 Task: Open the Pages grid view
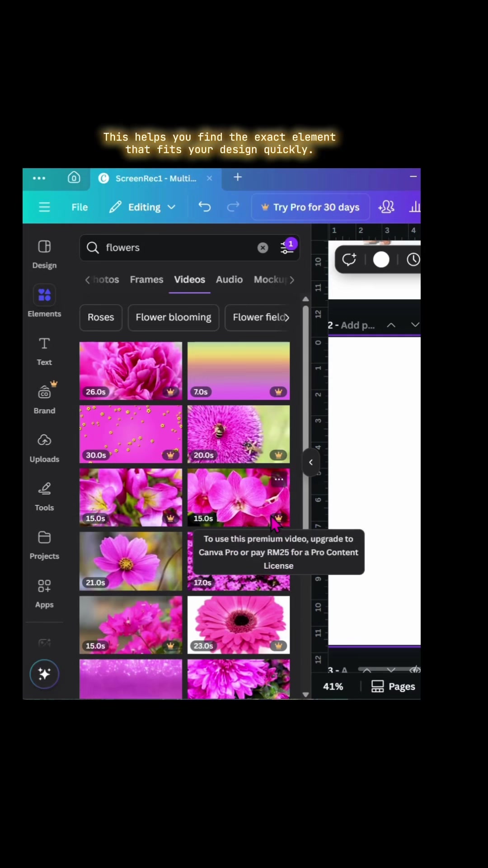coord(393,686)
